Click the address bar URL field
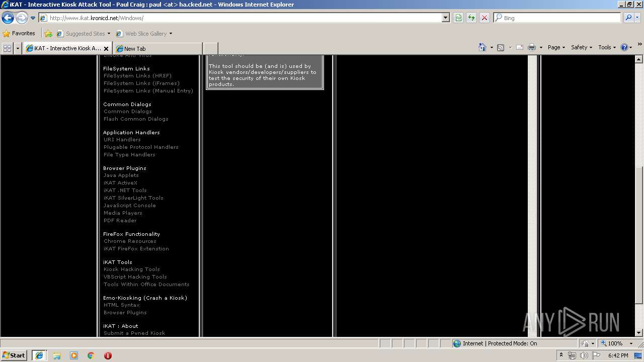 pos(240,18)
